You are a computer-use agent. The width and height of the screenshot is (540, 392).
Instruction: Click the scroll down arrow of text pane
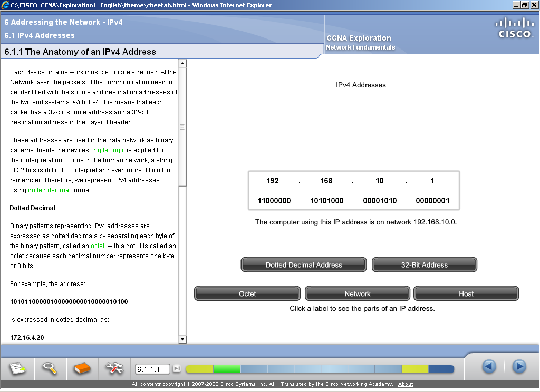point(182,339)
